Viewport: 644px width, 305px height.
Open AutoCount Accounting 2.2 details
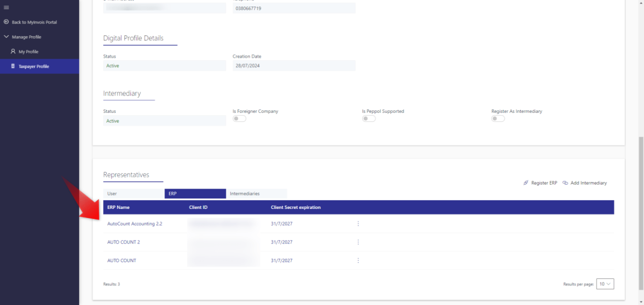[134, 223]
